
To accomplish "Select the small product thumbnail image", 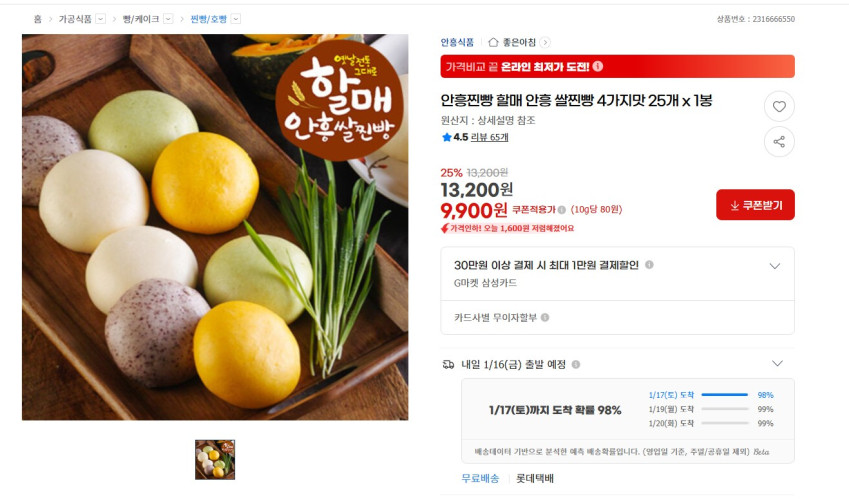I will point(215,459).
